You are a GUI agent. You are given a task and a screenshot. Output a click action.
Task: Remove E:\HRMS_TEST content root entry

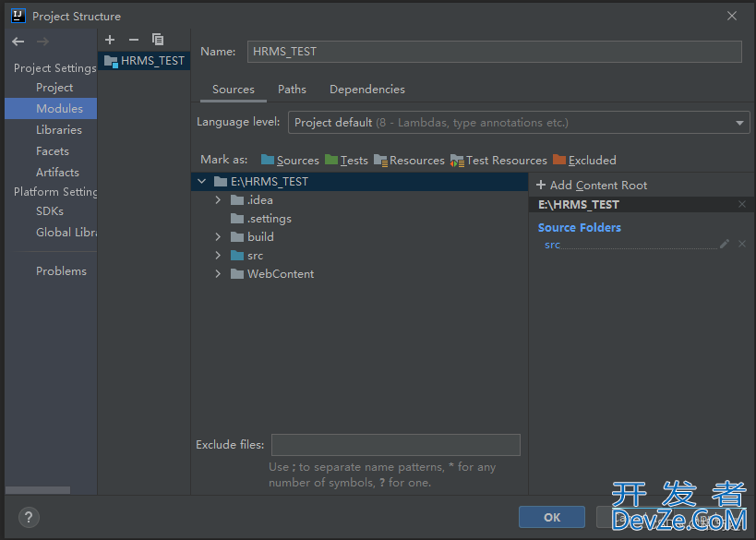[742, 204]
